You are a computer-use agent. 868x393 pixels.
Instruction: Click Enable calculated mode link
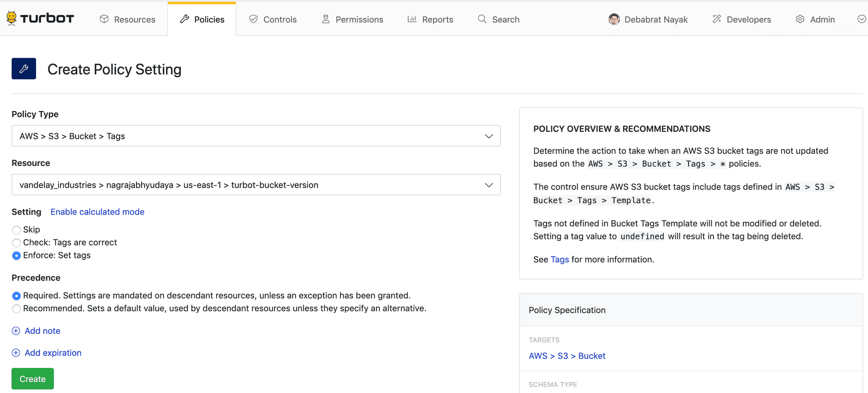coord(97,212)
